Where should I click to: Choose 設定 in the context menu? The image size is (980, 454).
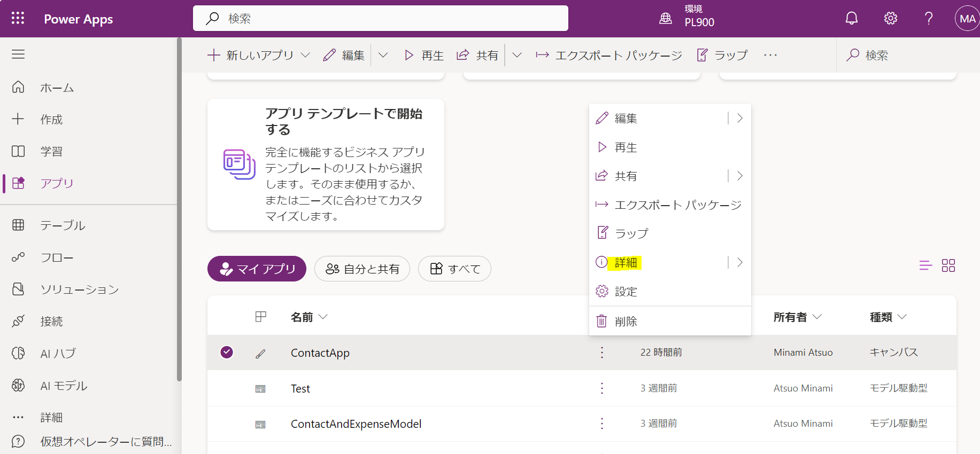pyautogui.click(x=670, y=291)
